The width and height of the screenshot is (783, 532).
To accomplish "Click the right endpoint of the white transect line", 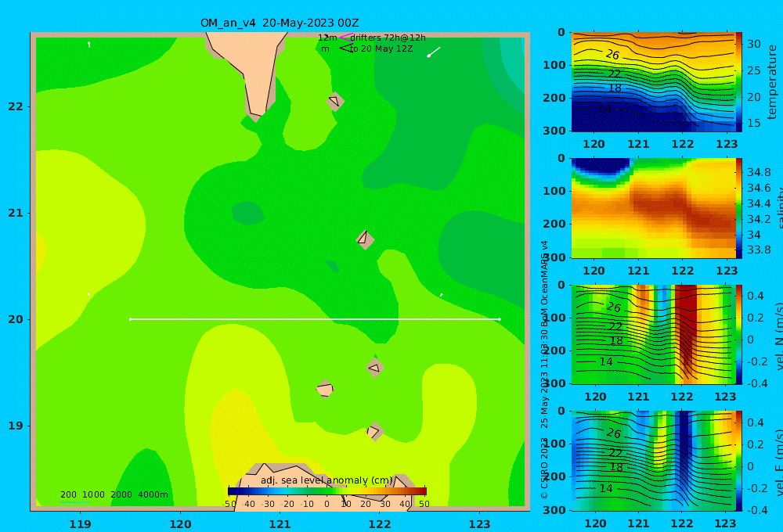I will (x=500, y=319).
